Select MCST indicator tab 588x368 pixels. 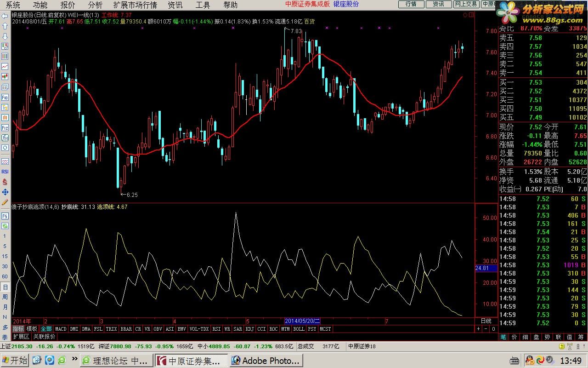325,329
